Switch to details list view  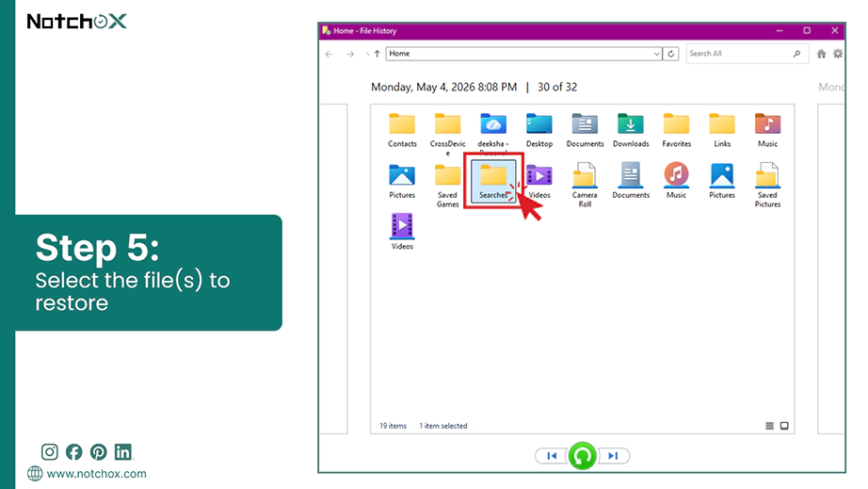[769, 426]
